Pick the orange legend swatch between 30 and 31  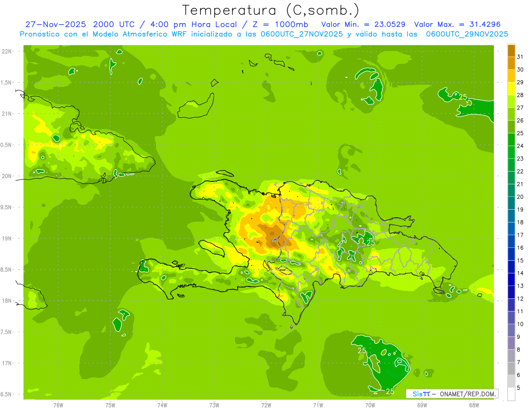[511, 63]
